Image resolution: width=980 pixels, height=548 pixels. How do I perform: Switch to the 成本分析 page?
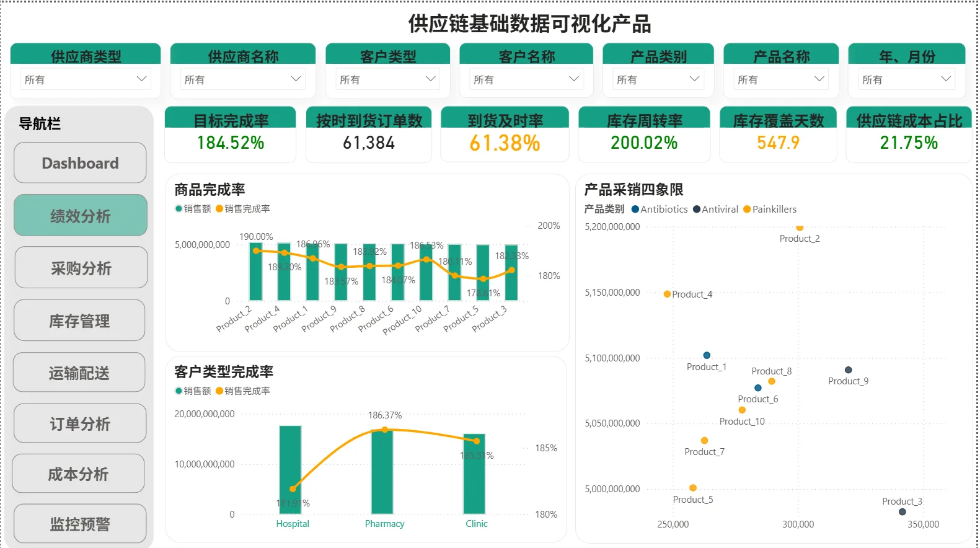pyautogui.click(x=78, y=474)
